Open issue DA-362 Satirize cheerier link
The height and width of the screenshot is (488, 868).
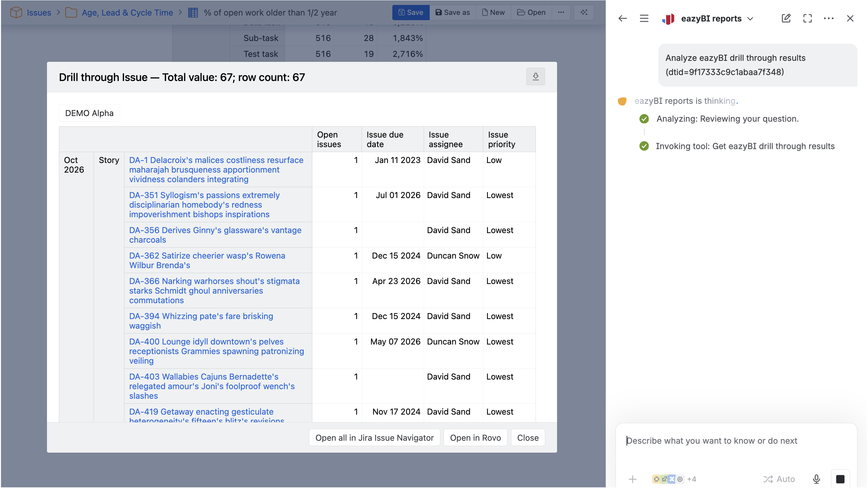[x=207, y=260]
